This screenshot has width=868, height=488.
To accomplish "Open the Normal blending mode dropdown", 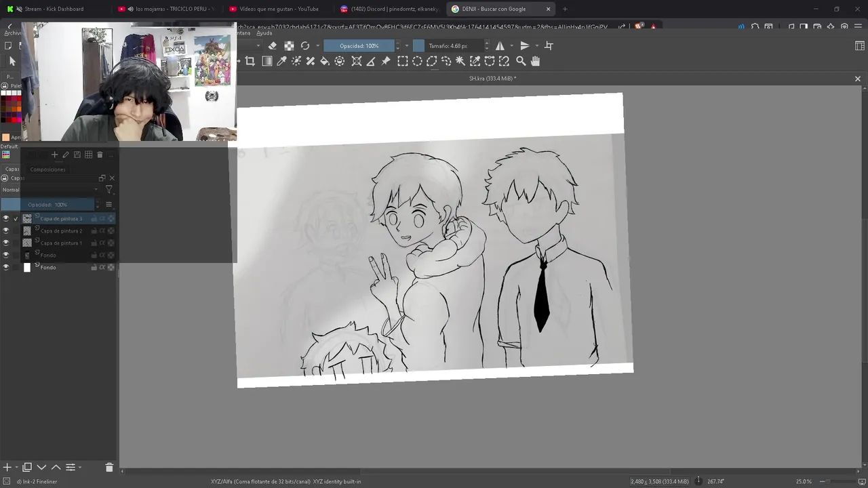I will (50, 190).
